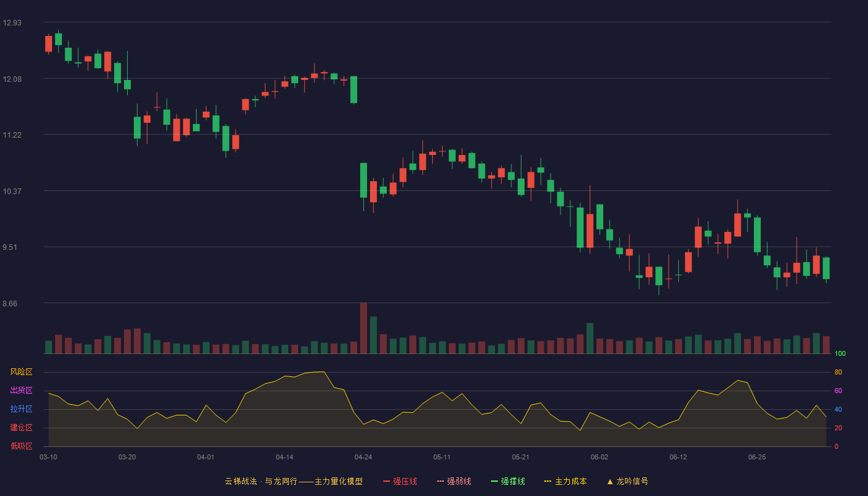The width and height of the screenshot is (868, 496).
Task: Hide the 强撑线 series via legend
Action: click(508, 481)
